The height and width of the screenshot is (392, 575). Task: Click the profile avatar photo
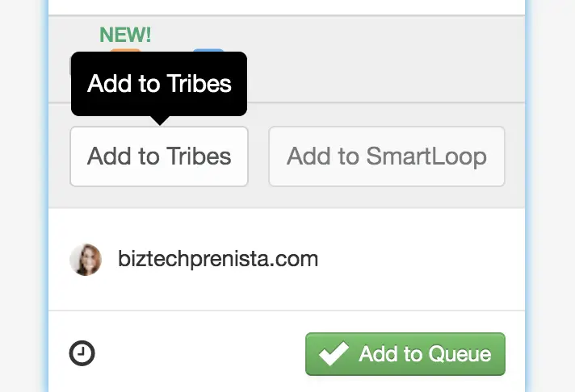pyautogui.click(x=86, y=260)
